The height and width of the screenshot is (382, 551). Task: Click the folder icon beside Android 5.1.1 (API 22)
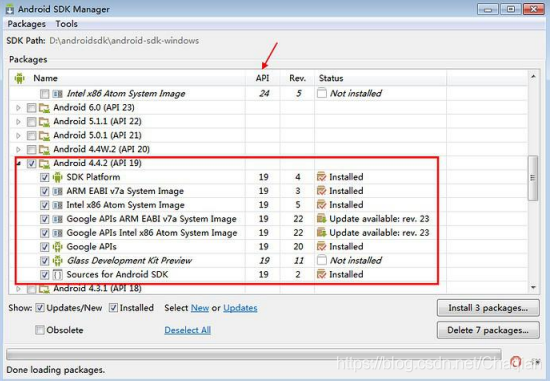pyautogui.click(x=44, y=122)
